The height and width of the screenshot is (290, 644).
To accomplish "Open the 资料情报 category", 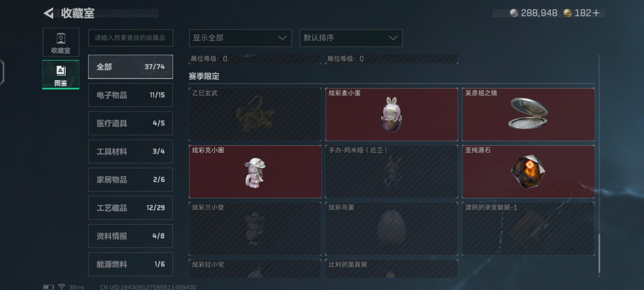I will [x=131, y=236].
